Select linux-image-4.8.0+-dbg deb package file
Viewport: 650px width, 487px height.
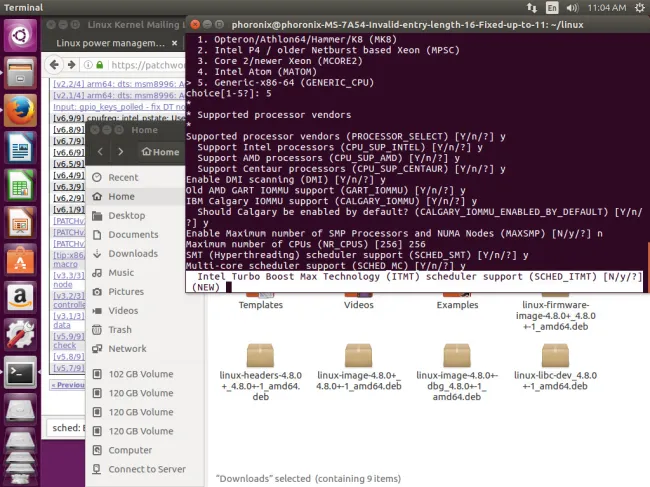coord(457,372)
